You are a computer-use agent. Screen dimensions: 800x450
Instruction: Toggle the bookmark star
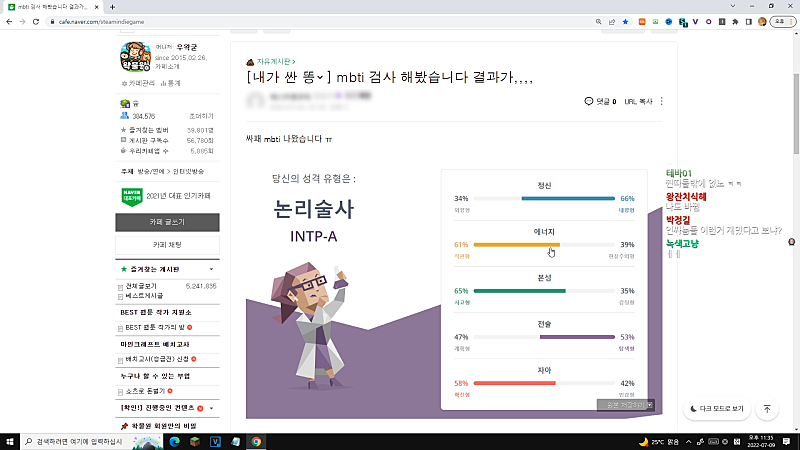(x=625, y=22)
